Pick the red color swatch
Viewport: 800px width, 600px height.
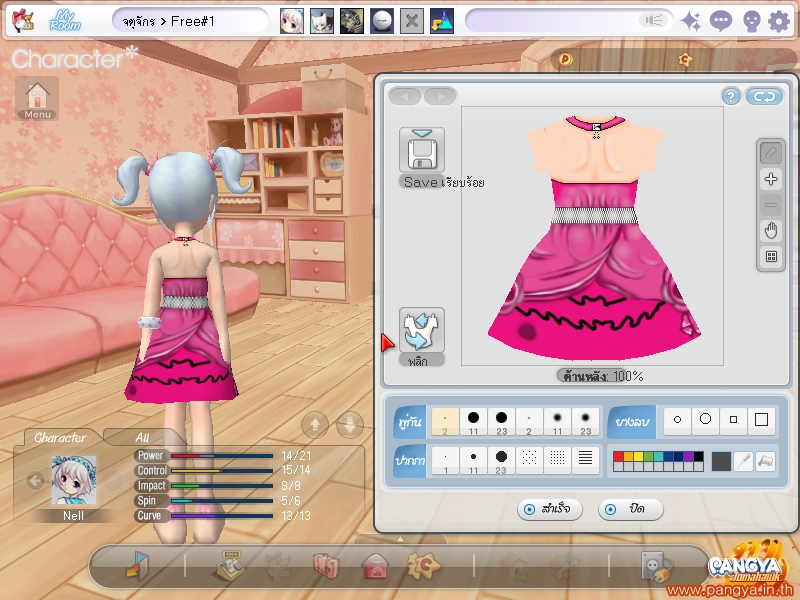tap(618, 456)
